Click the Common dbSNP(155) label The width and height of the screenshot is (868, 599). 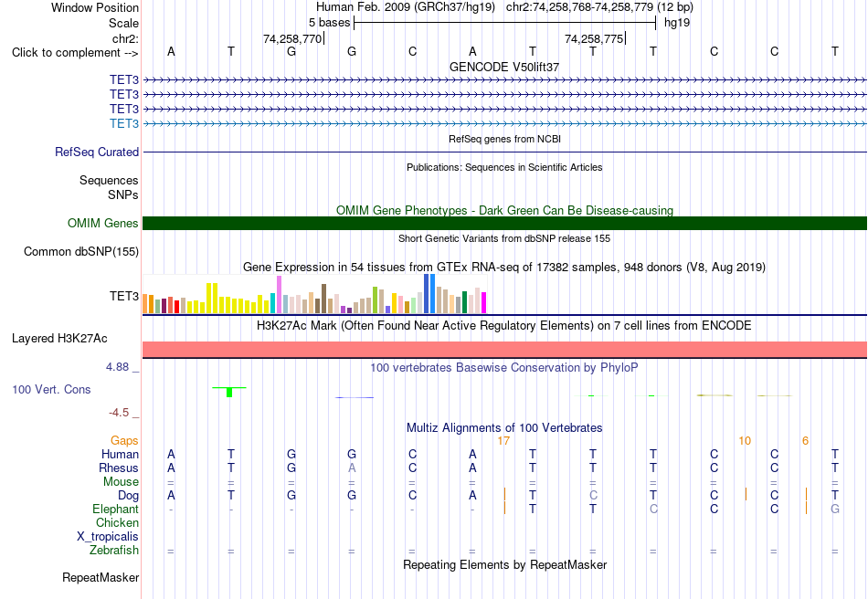point(81,252)
